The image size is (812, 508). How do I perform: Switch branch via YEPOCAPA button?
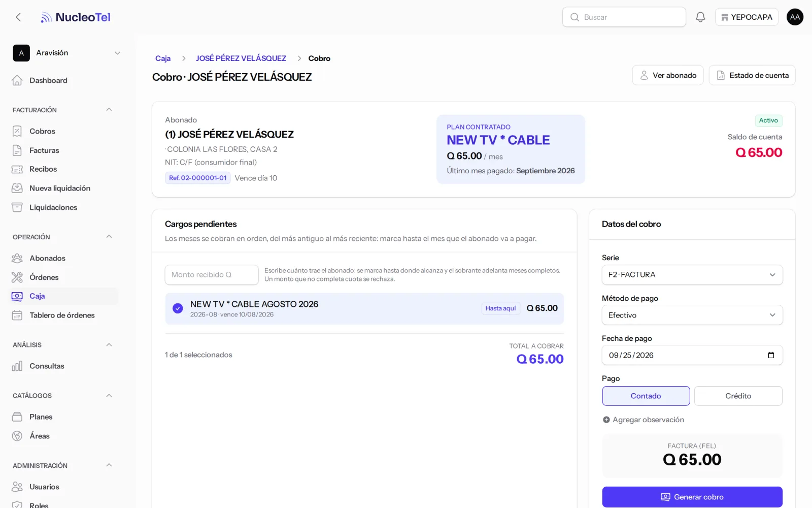point(747,17)
